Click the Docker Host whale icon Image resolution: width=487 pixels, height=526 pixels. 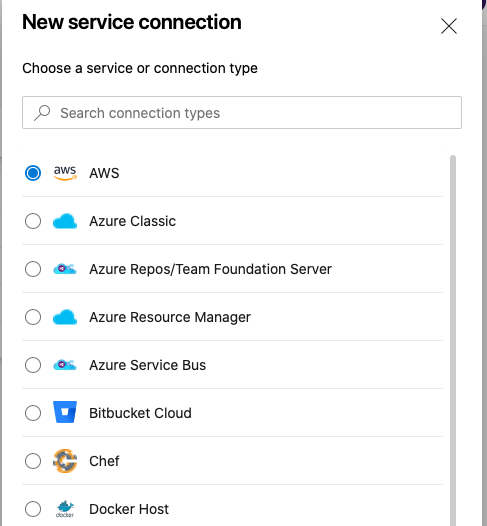click(65, 509)
